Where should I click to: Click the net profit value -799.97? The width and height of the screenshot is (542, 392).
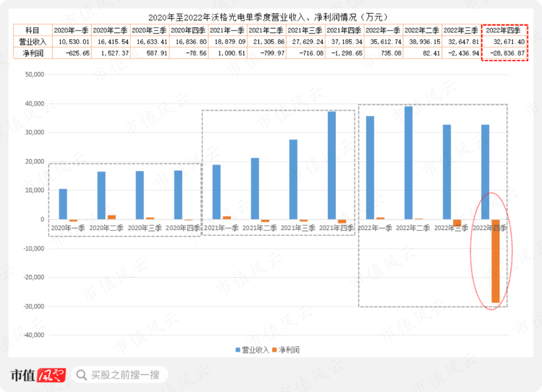(273, 53)
